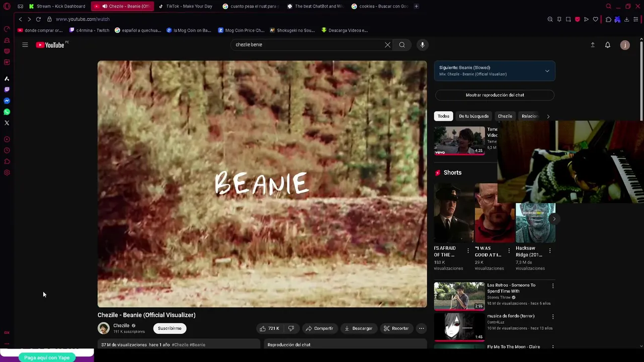Image resolution: width=644 pixels, height=362 pixels.
Task: Open sidebar settings gear icon
Action: pos(7,172)
